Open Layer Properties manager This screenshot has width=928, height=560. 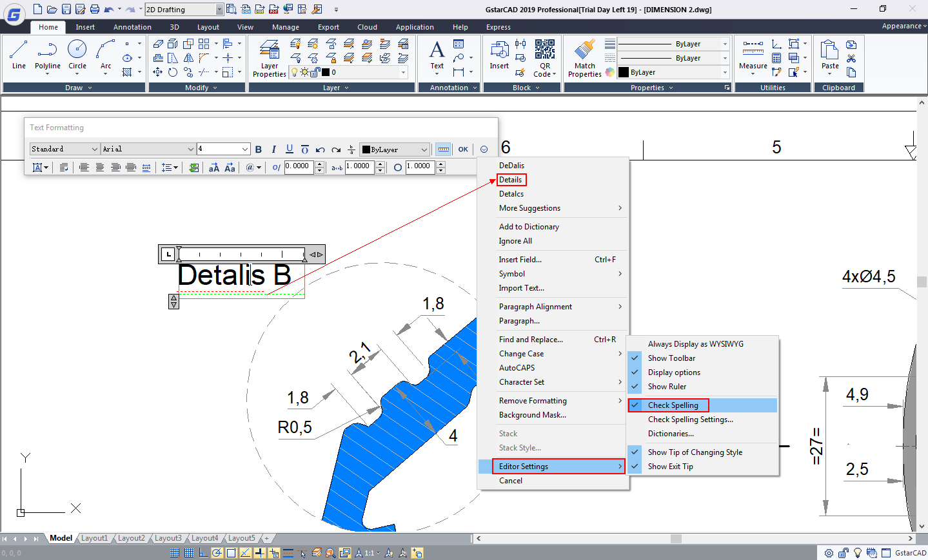[x=270, y=58]
